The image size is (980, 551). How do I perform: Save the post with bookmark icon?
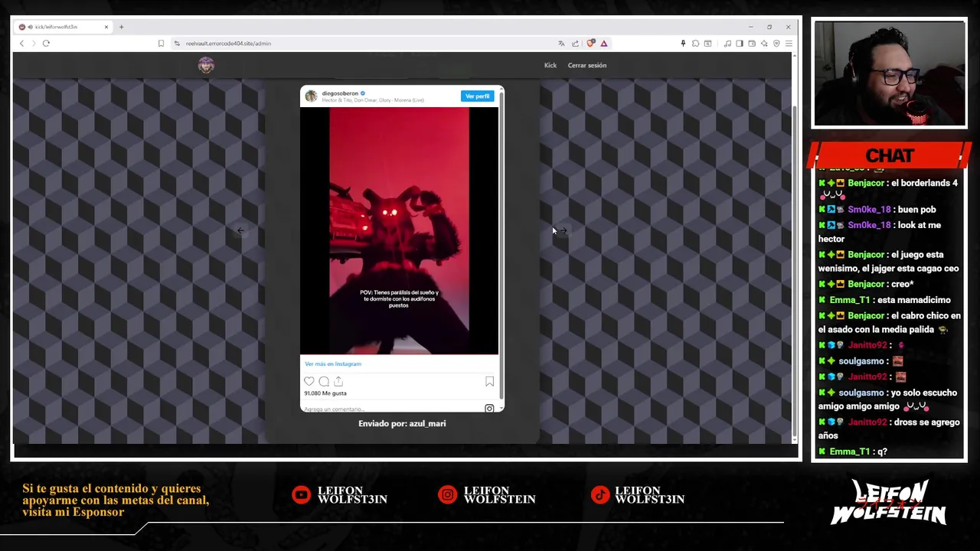(x=489, y=381)
